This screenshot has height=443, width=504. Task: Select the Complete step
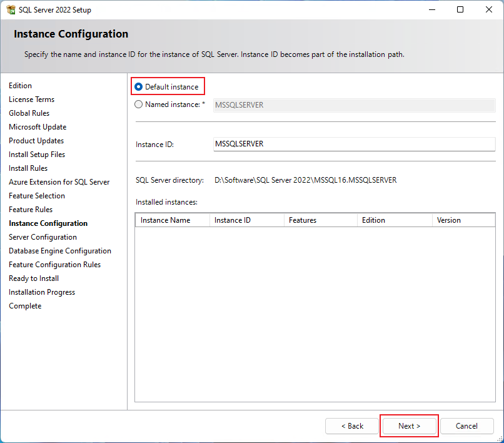click(x=25, y=306)
